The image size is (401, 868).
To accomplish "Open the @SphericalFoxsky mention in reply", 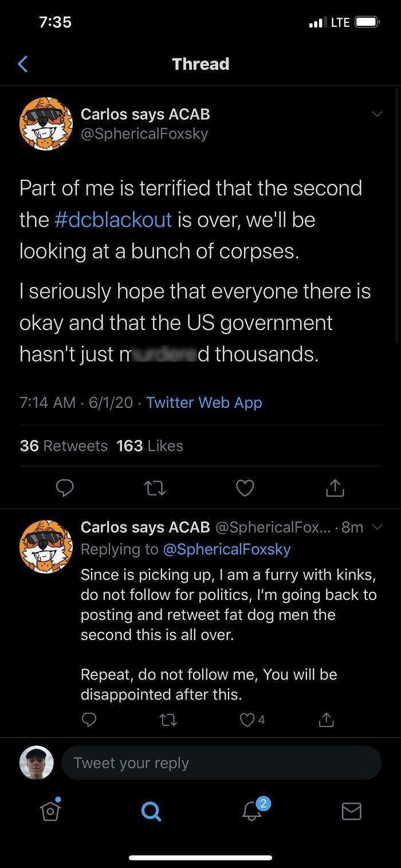I will (x=227, y=549).
